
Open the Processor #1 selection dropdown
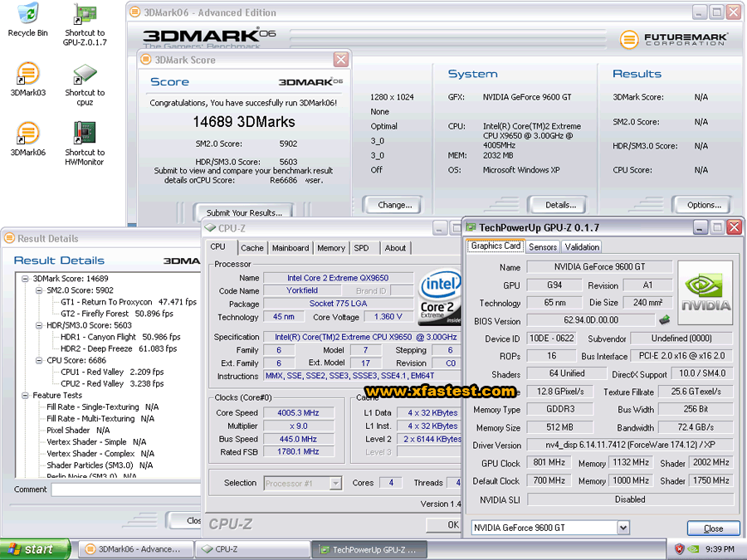[x=336, y=484]
